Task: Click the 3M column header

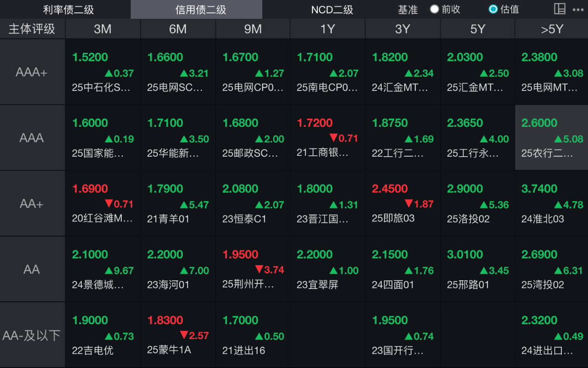Action: [x=102, y=29]
